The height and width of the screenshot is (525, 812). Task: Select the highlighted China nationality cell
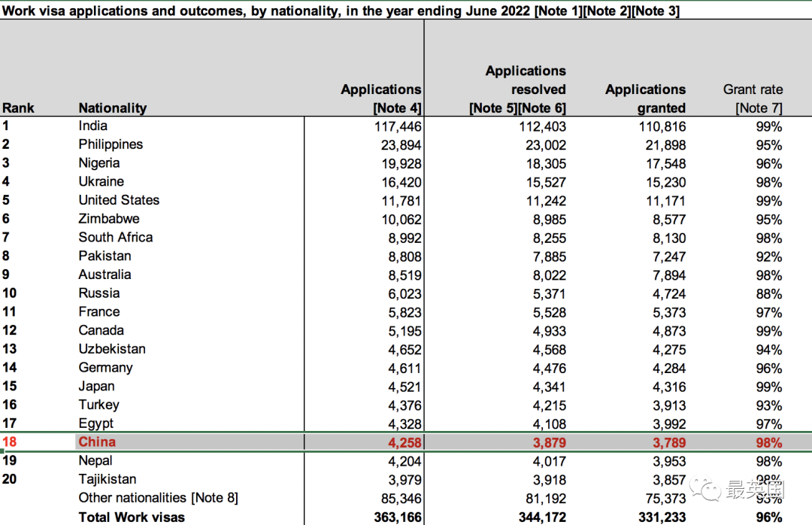click(97, 442)
